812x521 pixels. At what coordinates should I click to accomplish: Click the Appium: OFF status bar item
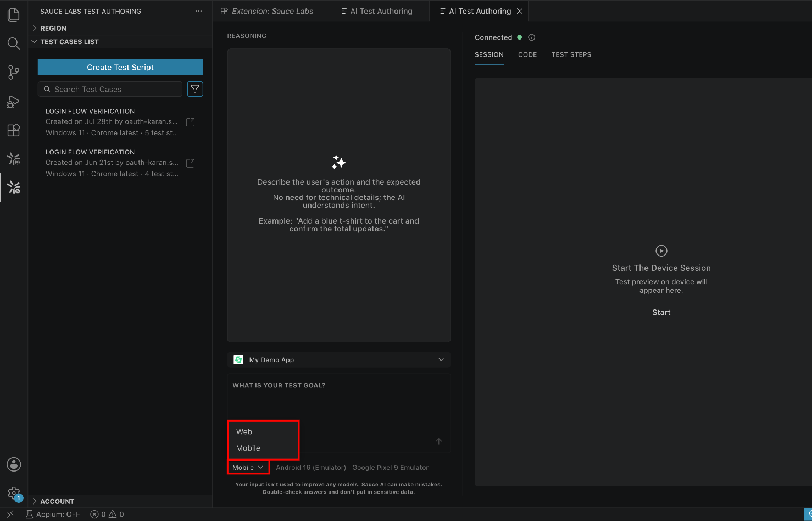click(53, 514)
